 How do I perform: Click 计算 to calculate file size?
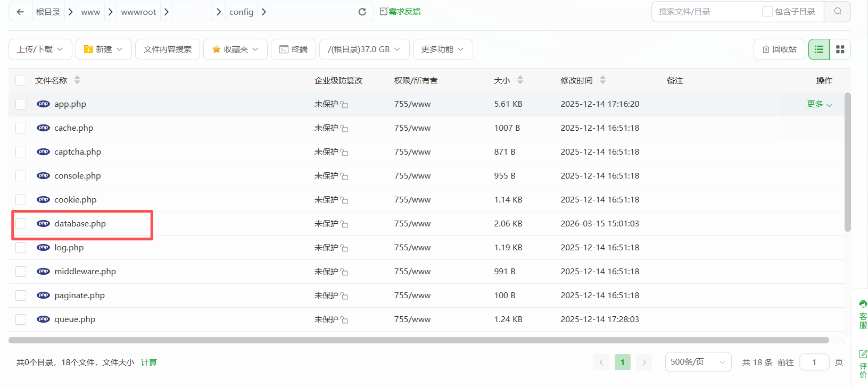pos(149,362)
